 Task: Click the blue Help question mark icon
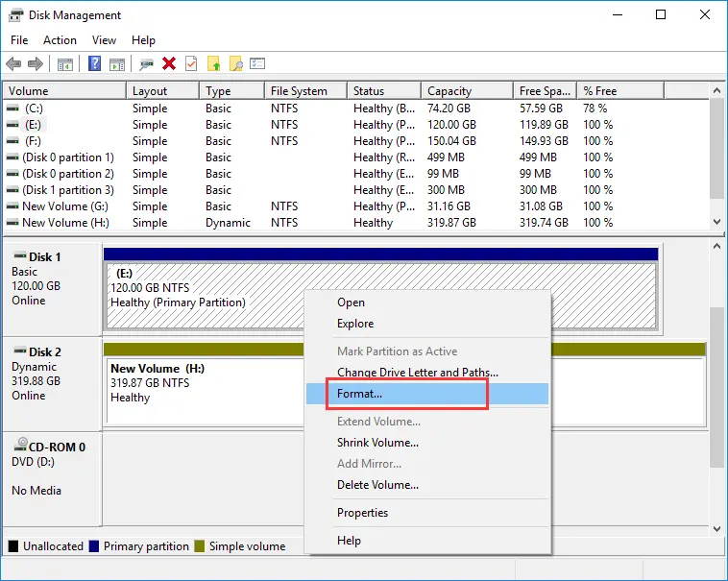pos(95,64)
